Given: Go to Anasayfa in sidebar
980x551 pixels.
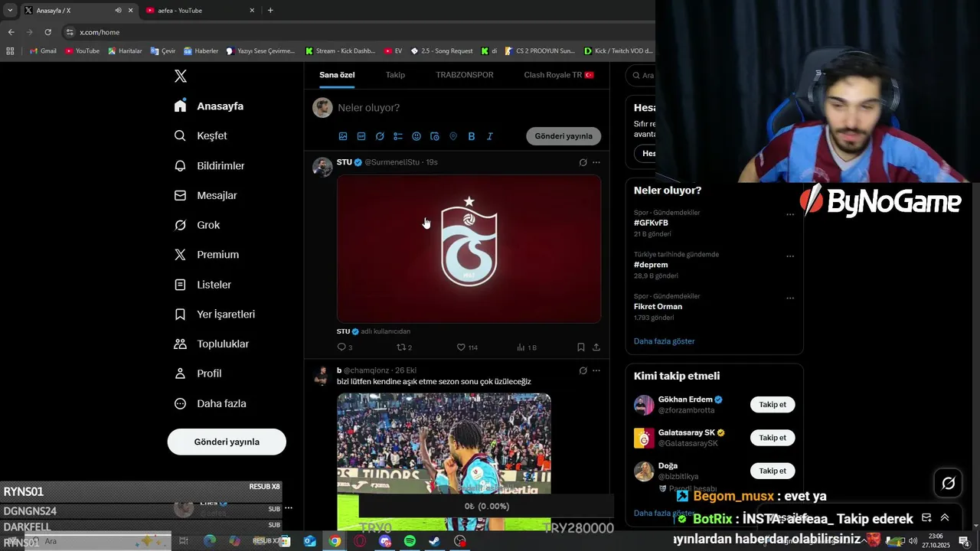Looking at the screenshot, I should pyautogui.click(x=208, y=106).
